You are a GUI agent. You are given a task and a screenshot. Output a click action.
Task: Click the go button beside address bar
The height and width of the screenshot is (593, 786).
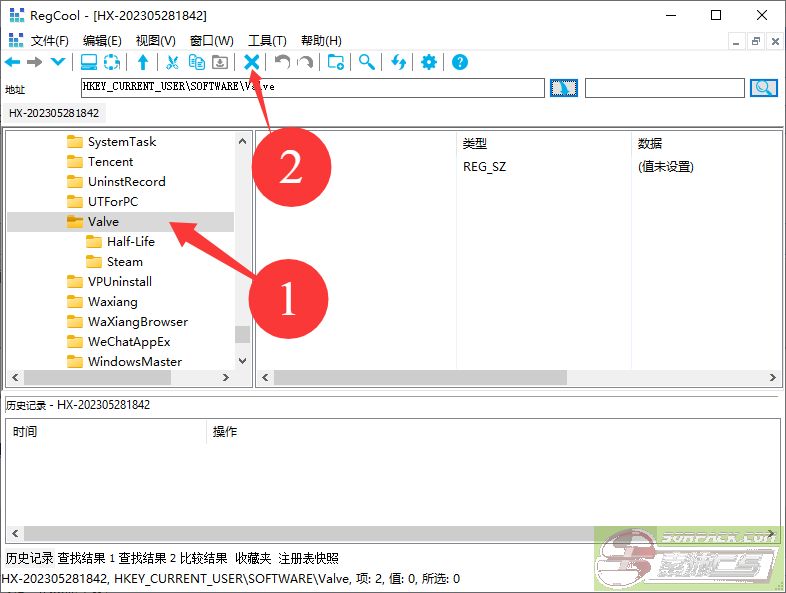(x=564, y=88)
